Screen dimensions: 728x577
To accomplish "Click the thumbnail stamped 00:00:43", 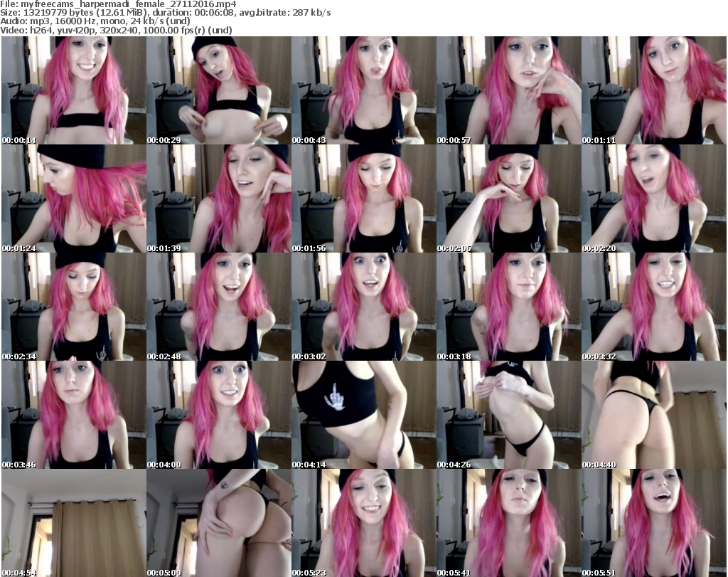I will pyautogui.click(x=363, y=90).
